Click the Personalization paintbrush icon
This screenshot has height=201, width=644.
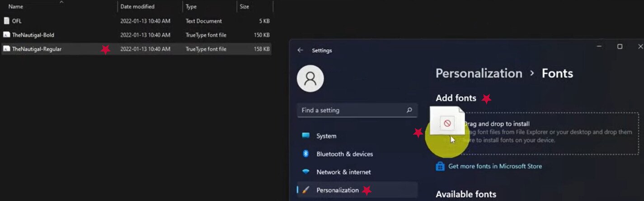[306, 190]
